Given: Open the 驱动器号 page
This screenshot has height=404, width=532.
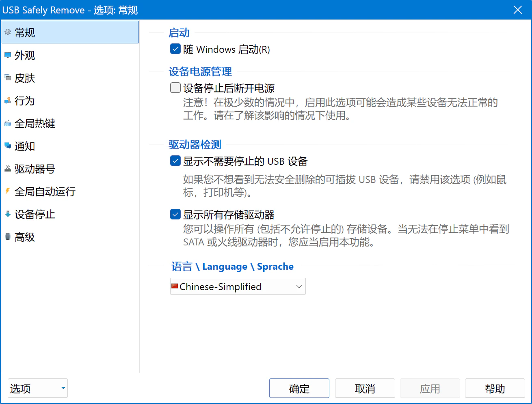Looking at the screenshot, I should click(x=70, y=169).
